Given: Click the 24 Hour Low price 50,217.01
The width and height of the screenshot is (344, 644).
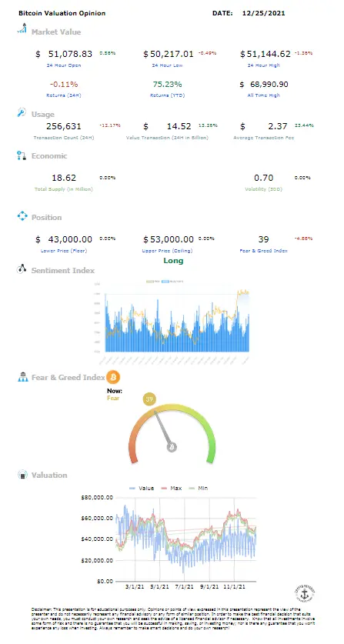Looking at the screenshot, I should point(172,54).
